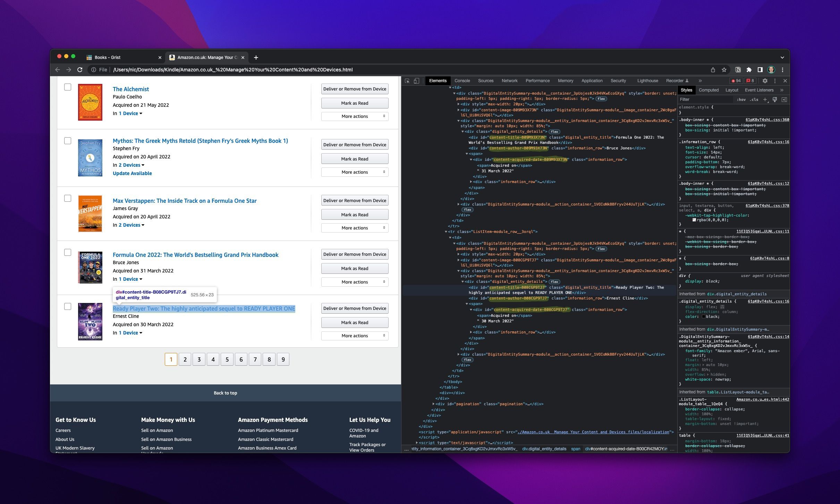Activate the DevTools inspect element picker
840x504 pixels.
[407, 81]
